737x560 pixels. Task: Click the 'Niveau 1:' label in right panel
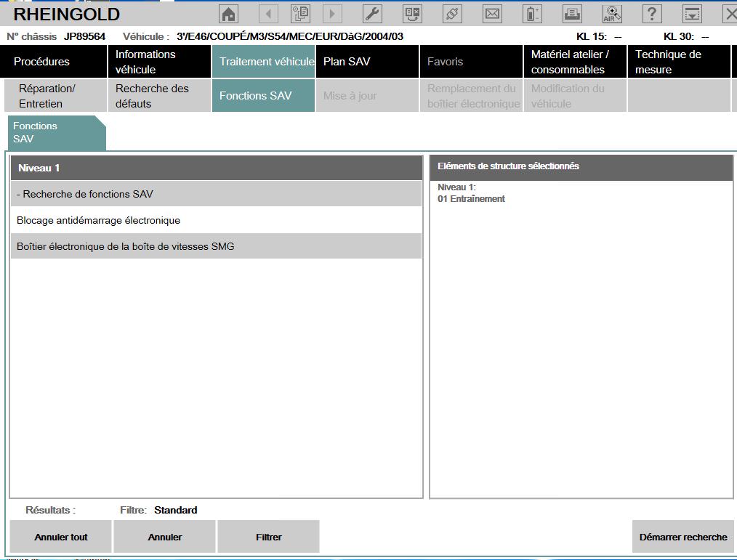click(457, 187)
